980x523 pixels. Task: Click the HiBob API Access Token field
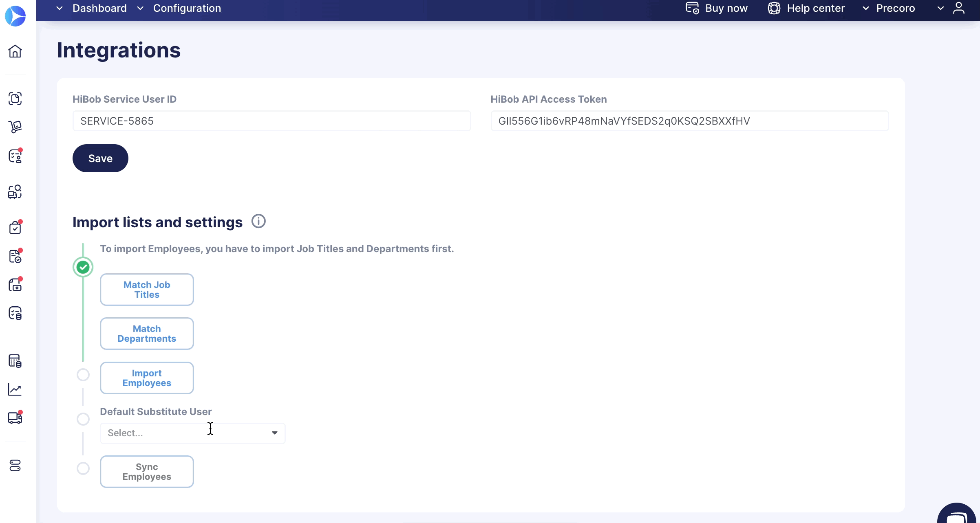690,121
